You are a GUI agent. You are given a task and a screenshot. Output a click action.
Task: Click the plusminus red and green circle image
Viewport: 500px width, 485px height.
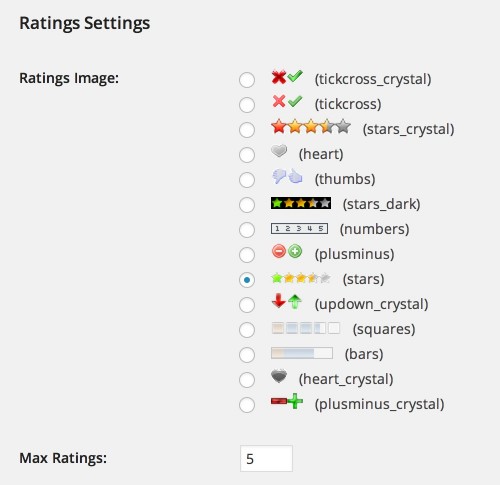pyautogui.click(x=287, y=251)
